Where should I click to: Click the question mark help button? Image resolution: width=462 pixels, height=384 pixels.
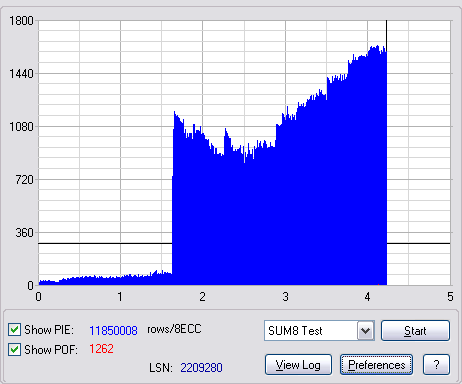point(436,365)
